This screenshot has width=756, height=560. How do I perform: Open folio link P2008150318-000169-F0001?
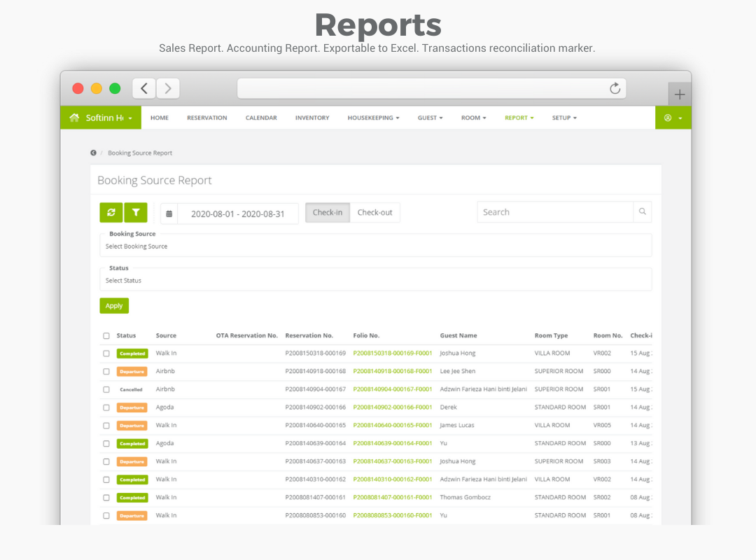click(392, 353)
